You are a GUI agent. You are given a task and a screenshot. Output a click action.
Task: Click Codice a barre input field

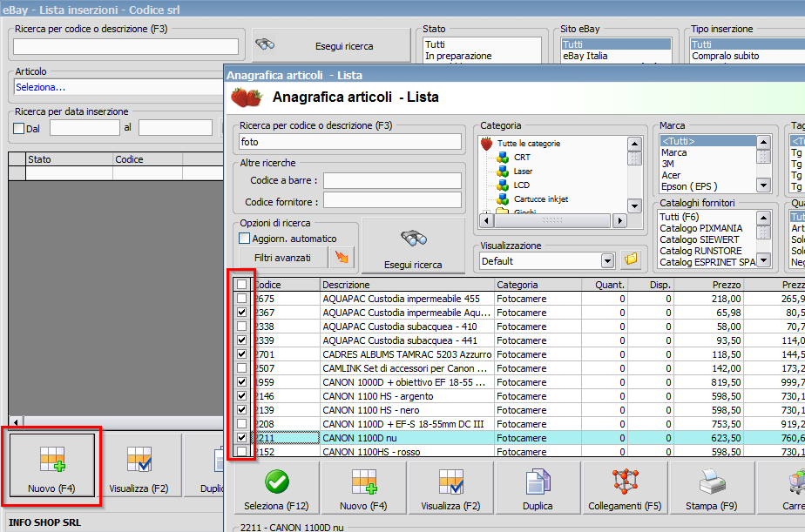pos(392,180)
